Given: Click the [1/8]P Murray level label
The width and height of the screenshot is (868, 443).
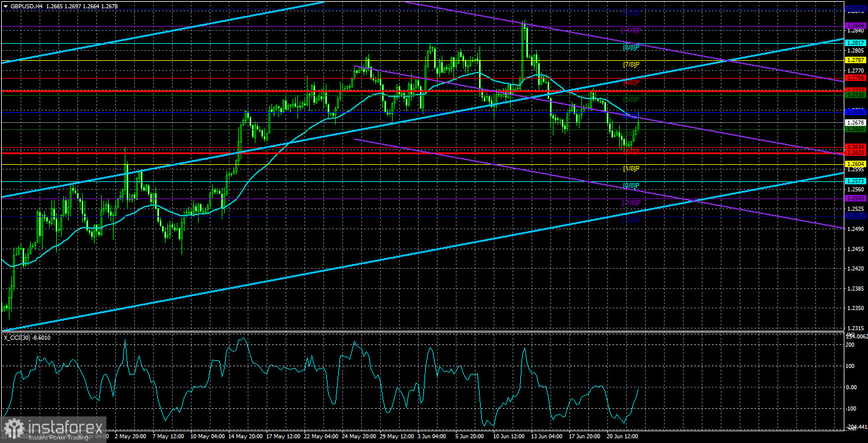Looking at the screenshot, I should pyautogui.click(x=632, y=168).
